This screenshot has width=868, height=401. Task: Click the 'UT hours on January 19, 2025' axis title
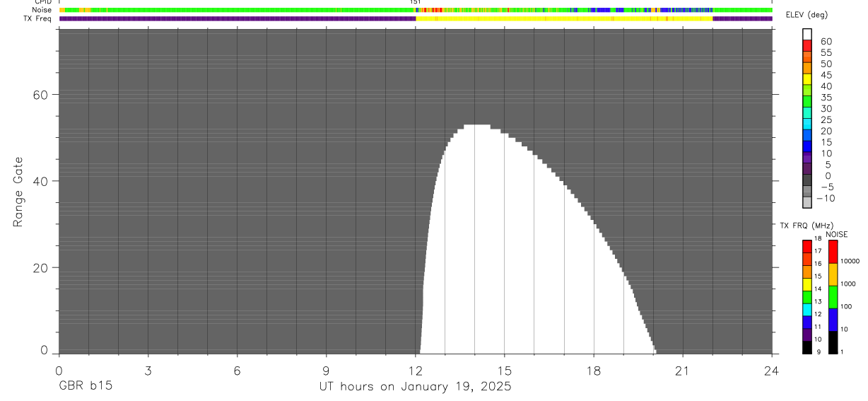[x=414, y=387]
